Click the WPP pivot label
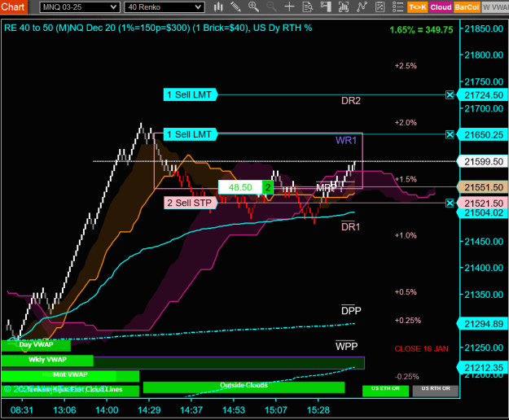The image size is (509, 420). coord(346,346)
